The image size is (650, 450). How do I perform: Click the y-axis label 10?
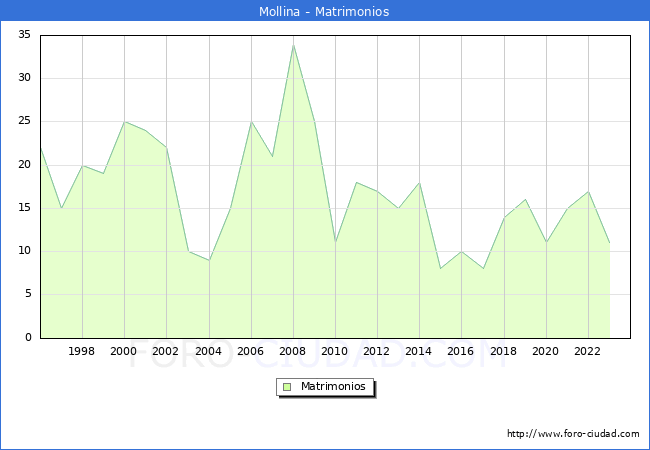pos(24,251)
